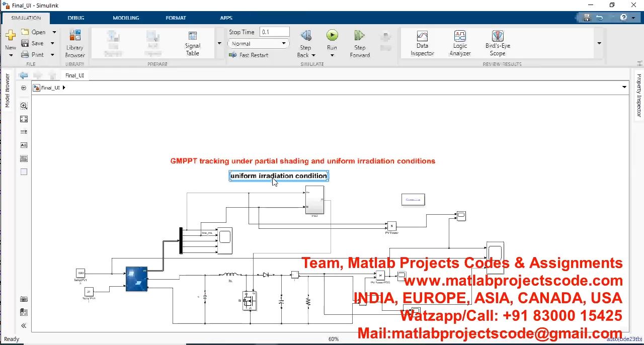Image resolution: width=644 pixels, height=345 pixels.
Task: Expand the Review Results gallery arrow
Action: [x=599, y=43]
